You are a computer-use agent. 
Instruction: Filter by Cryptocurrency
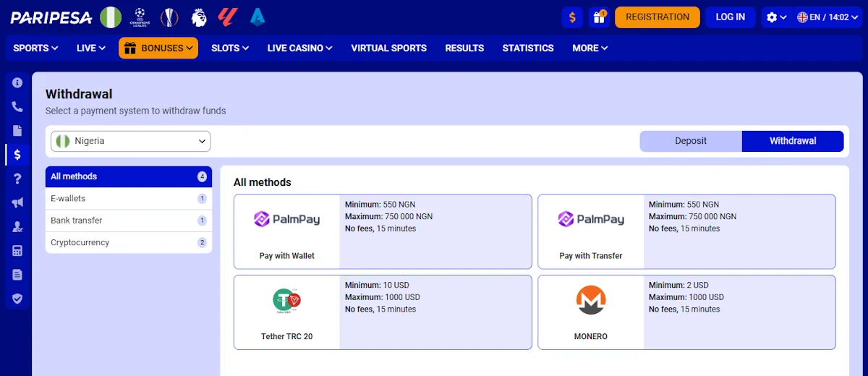pyautogui.click(x=129, y=242)
